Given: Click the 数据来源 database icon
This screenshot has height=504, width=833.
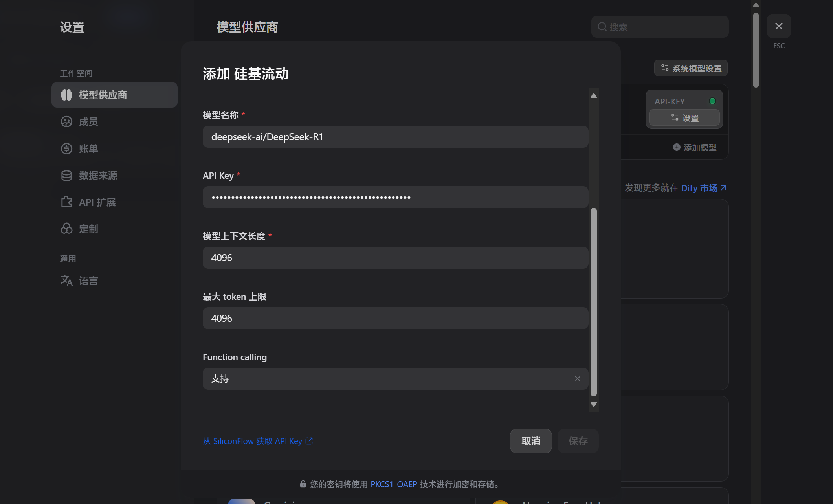Looking at the screenshot, I should [66, 176].
